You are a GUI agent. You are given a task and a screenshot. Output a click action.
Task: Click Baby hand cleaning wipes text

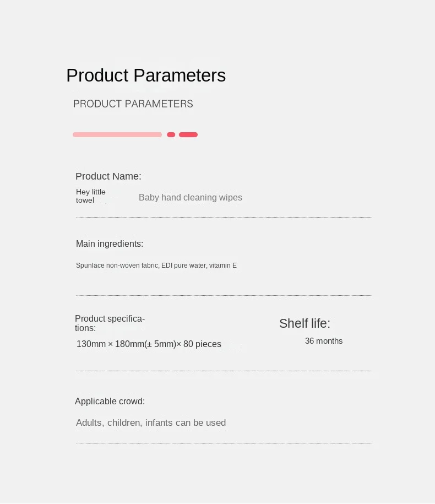tap(190, 197)
